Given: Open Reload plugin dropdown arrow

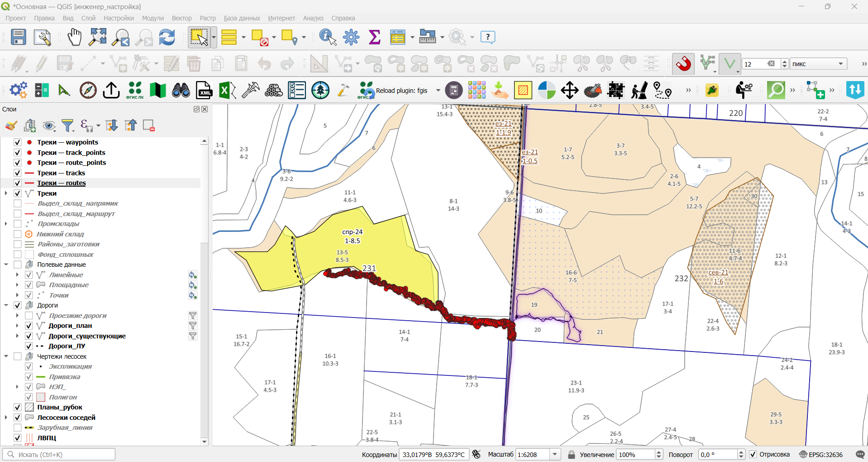Looking at the screenshot, I should (x=438, y=90).
